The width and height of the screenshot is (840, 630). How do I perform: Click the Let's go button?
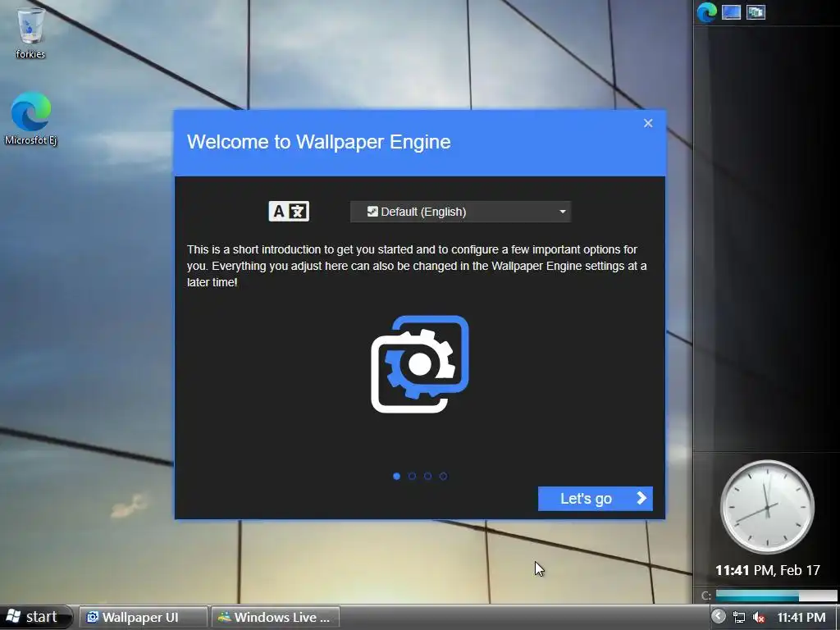[596, 499]
